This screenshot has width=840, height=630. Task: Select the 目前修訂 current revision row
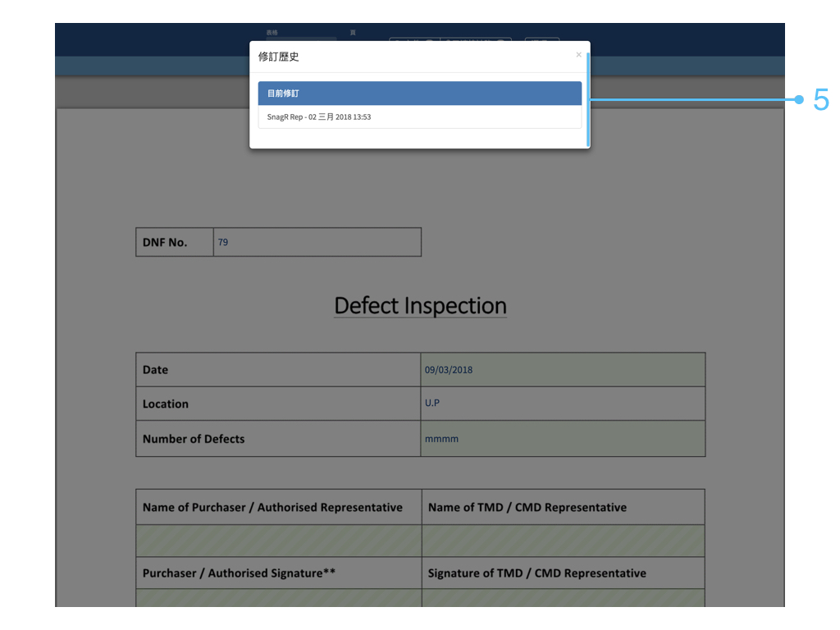tap(419, 94)
